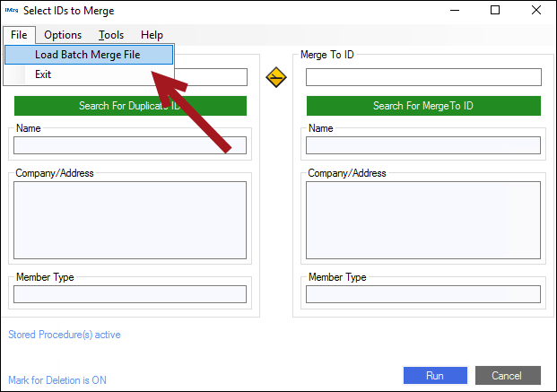Close the Select IDs to Merge window
Viewport: 557px width, 392px height.
coord(535,11)
